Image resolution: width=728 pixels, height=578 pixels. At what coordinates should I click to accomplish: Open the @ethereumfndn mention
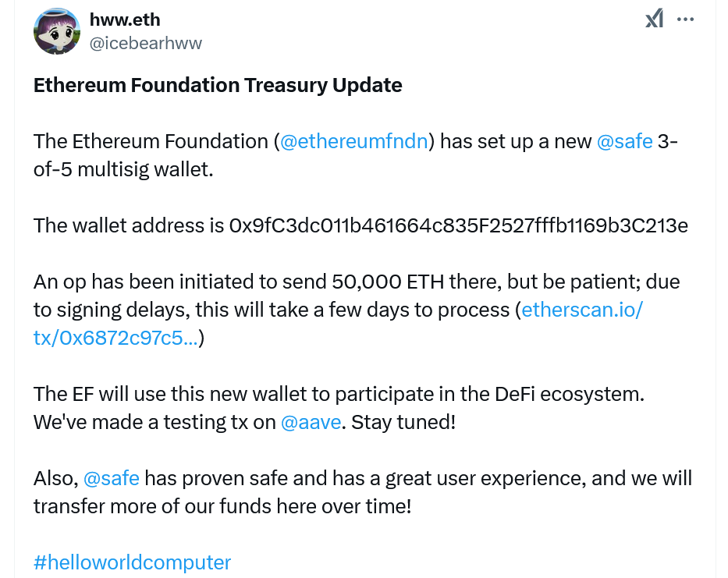[353, 142]
